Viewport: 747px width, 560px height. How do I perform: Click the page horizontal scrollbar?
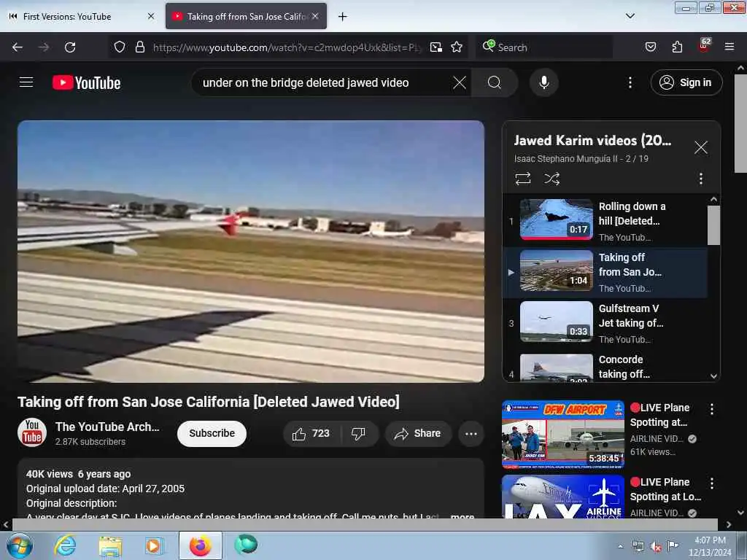click(365, 524)
